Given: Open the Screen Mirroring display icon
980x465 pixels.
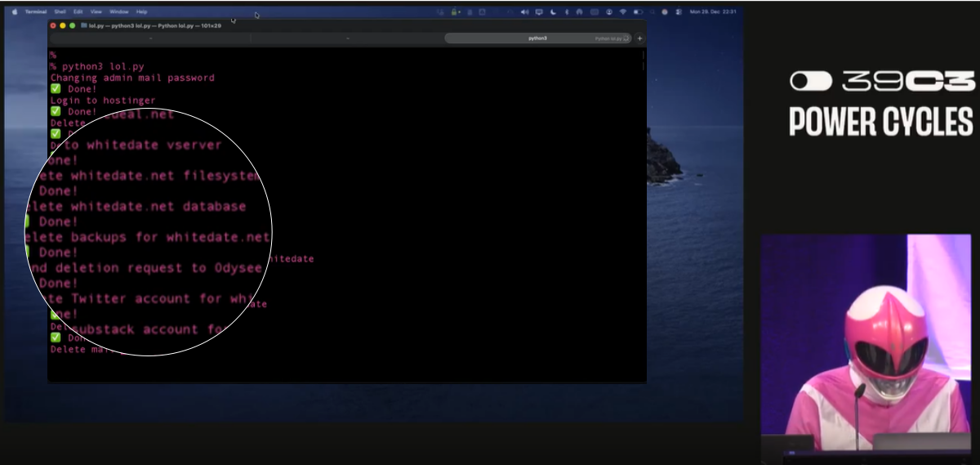Looking at the screenshot, I should coord(539,12).
